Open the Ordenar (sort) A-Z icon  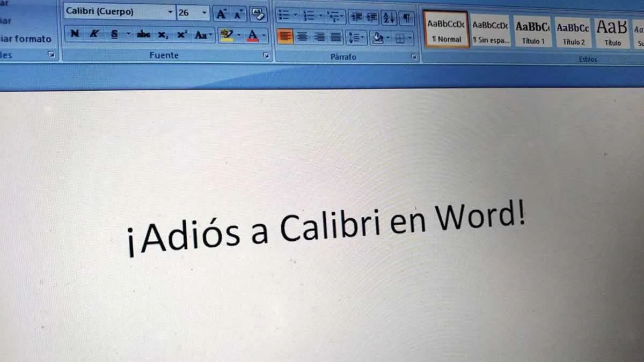click(x=389, y=17)
